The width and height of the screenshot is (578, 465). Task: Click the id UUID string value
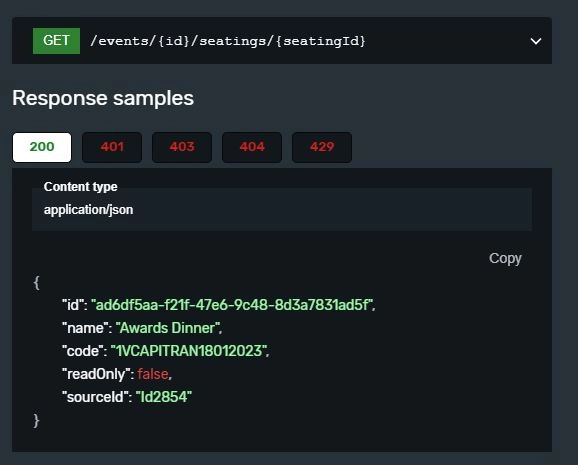tap(233, 305)
